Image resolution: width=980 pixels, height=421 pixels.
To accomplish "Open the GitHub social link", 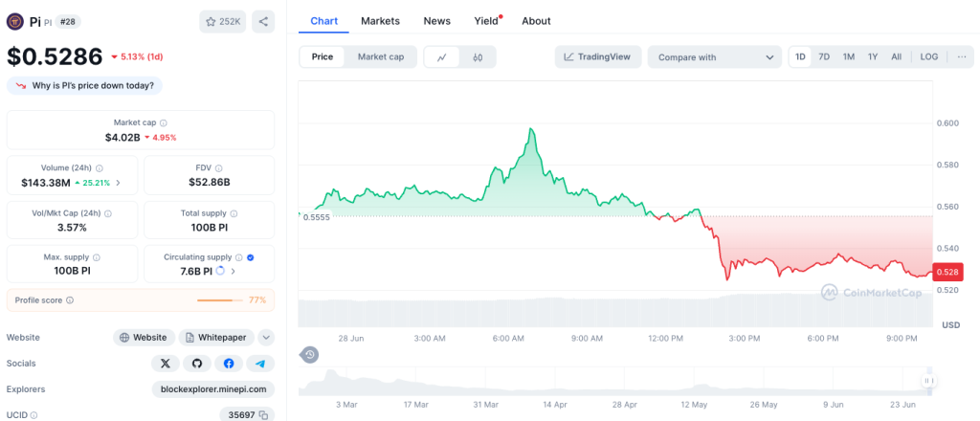I will click(197, 364).
